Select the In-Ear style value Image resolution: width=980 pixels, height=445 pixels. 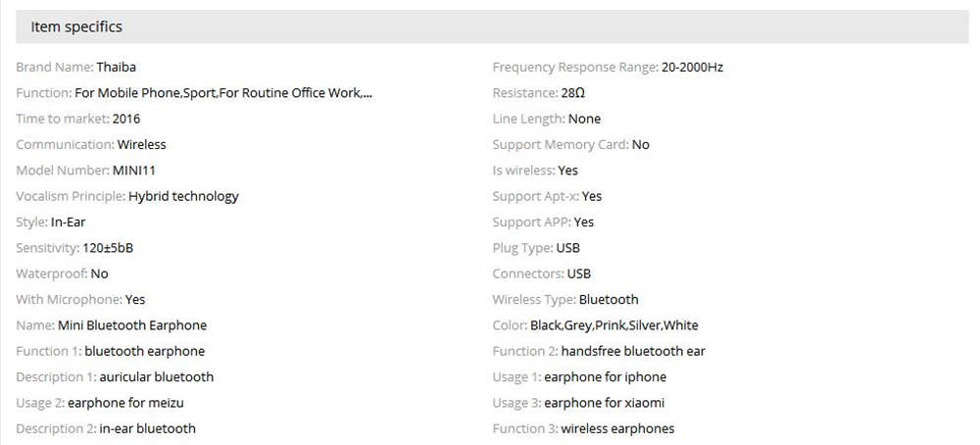tap(69, 222)
